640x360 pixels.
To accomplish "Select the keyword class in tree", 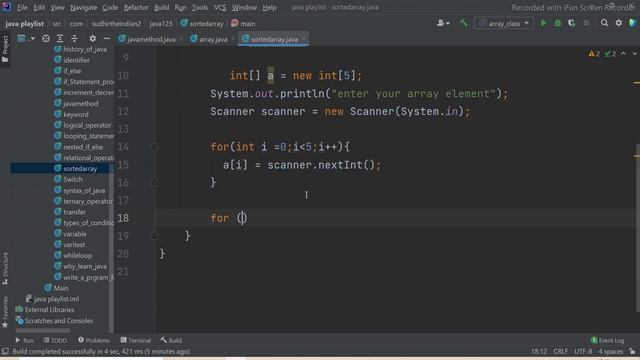I will (71, 114).
